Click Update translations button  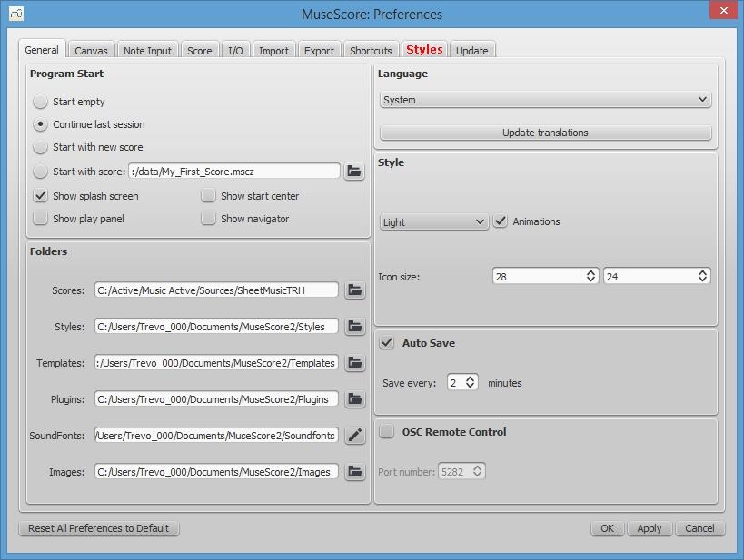click(x=545, y=133)
